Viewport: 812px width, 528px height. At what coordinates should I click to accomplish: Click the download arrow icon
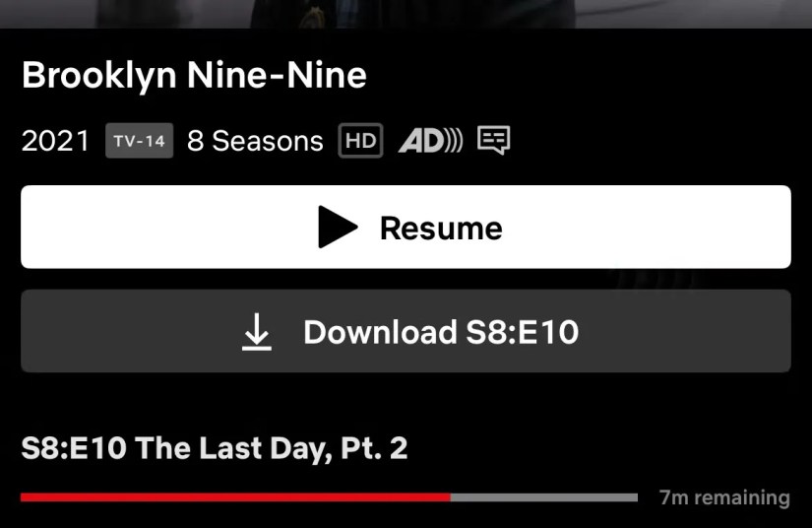tap(256, 332)
